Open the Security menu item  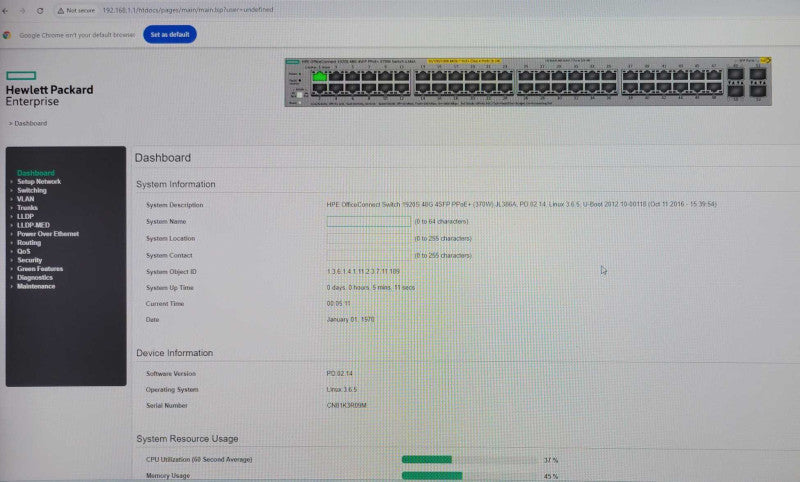30,260
